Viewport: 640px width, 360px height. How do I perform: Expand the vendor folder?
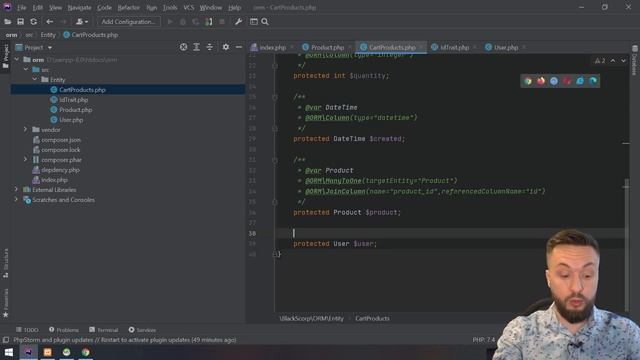coord(25,129)
